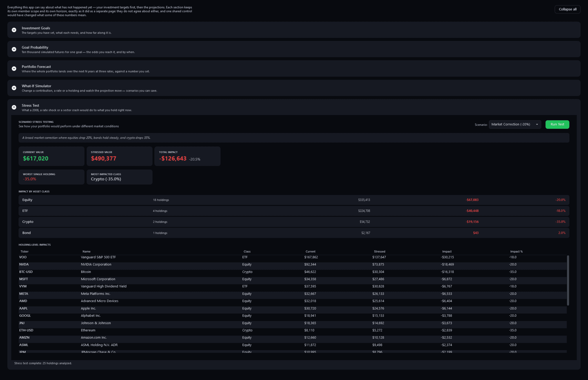
Task: Click the AAPL ticker cell
Action: (24, 308)
